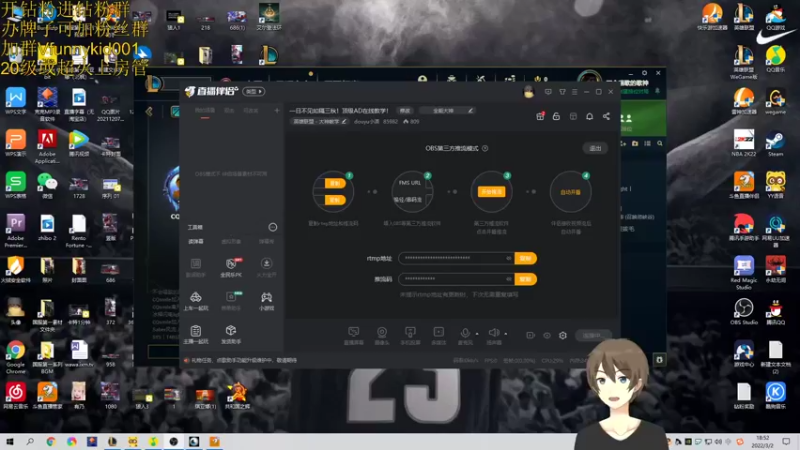Image resolution: width=800 pixels, height=450 pixels.
Task: Click upper copy button in step 1
Action: click(335, 183)
